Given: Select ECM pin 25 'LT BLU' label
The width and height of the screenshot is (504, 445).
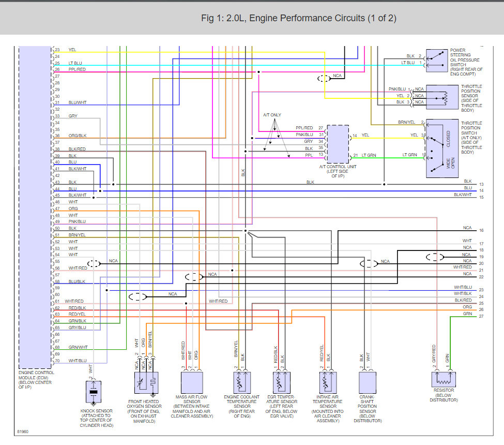Looking at the screenshot, I should 75,63.
